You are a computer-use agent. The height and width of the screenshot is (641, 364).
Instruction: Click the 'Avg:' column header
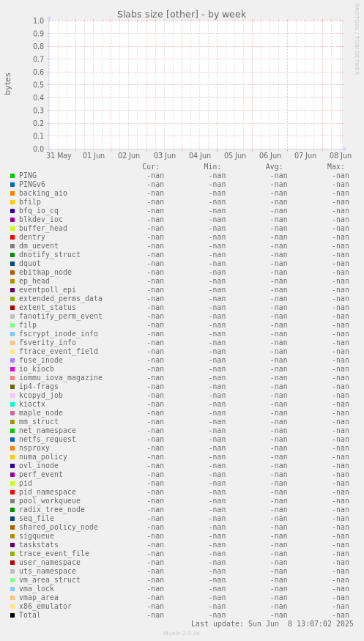tap(274, 167)
